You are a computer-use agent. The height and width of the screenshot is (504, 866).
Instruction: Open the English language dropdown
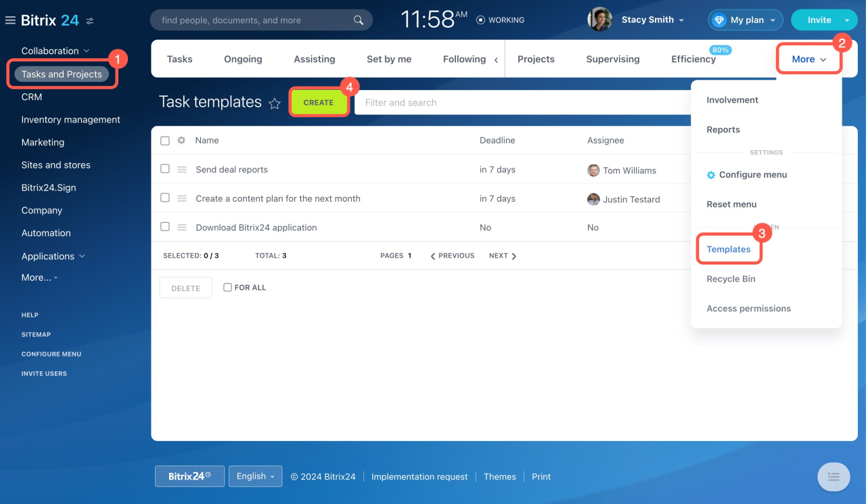(256, 476)
